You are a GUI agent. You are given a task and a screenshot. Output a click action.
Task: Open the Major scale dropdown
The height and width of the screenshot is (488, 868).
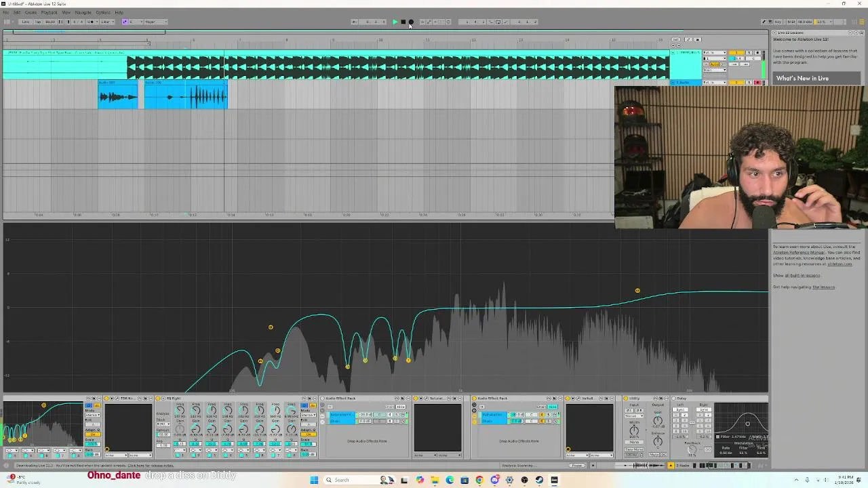click(x=156, y=22)
